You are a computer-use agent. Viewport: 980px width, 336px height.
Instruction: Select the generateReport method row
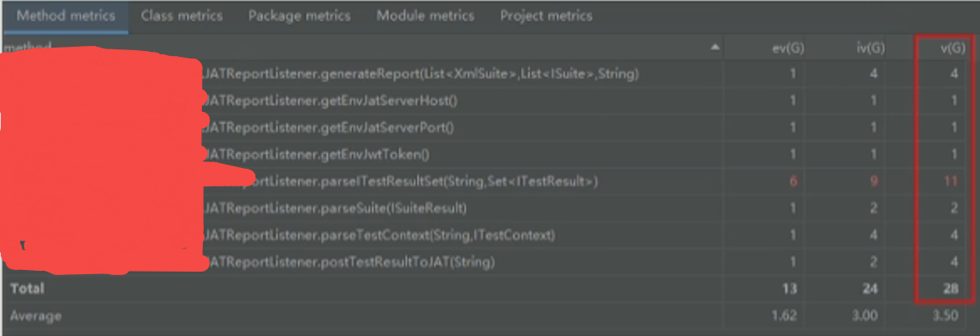422,74
